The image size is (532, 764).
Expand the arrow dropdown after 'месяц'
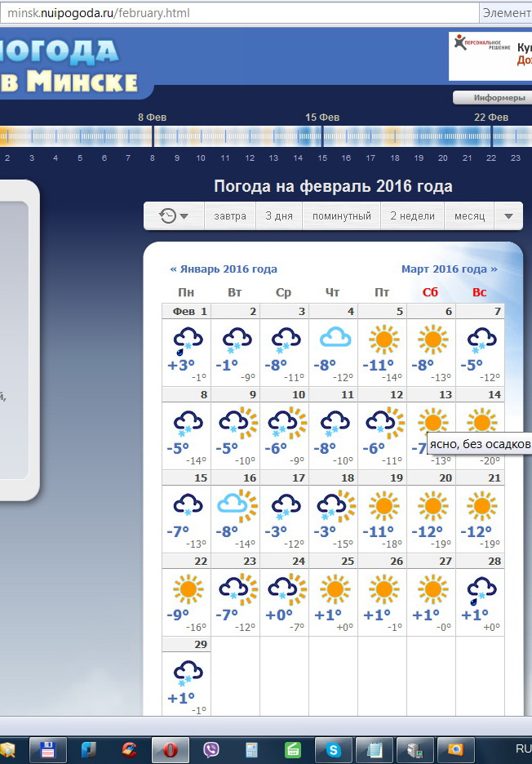point(508,216)
